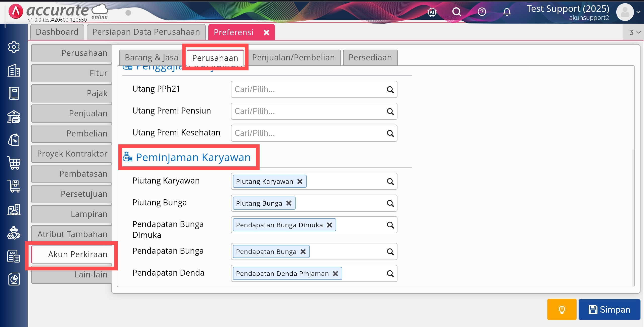Open the Dashboard tab
Image resolution: width=644 pixels, height=327 pixels.
(57, 32)
